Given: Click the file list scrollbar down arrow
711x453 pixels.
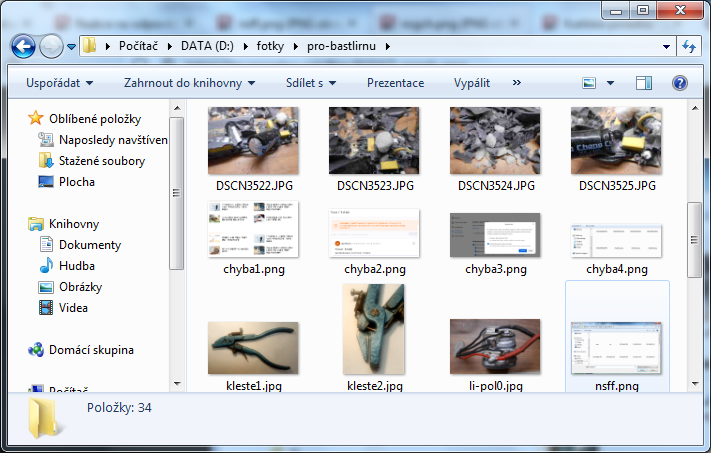Looking at the screenshot, I should coord(695,384).
